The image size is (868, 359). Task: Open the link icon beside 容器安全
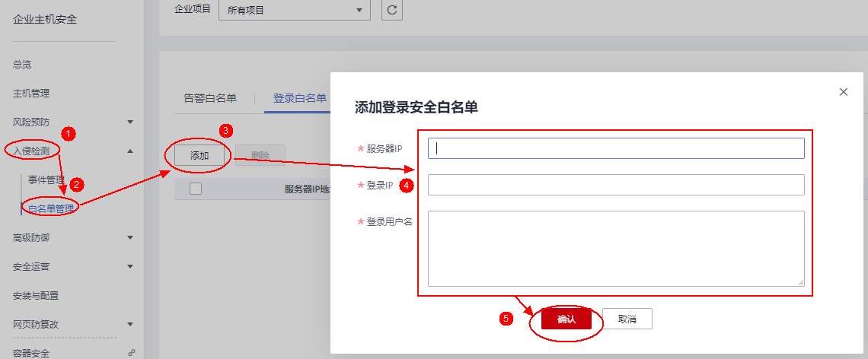coord(131,352)
